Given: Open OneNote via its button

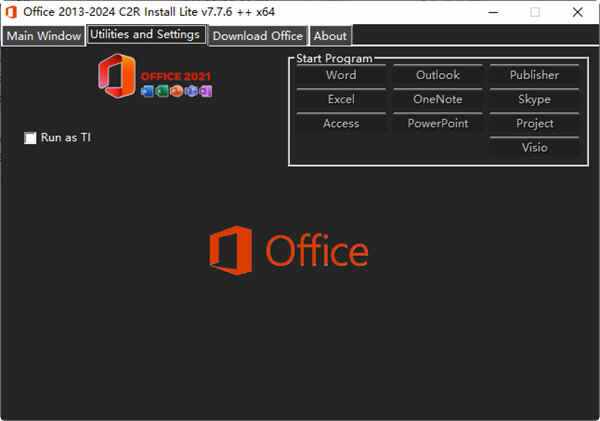Looking at the screenshot, I should pos(437,99).
